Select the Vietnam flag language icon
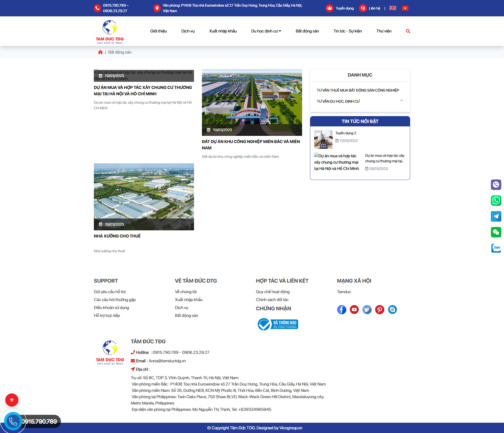This screenshot has height=433, width=504. [x=405, y=8]
